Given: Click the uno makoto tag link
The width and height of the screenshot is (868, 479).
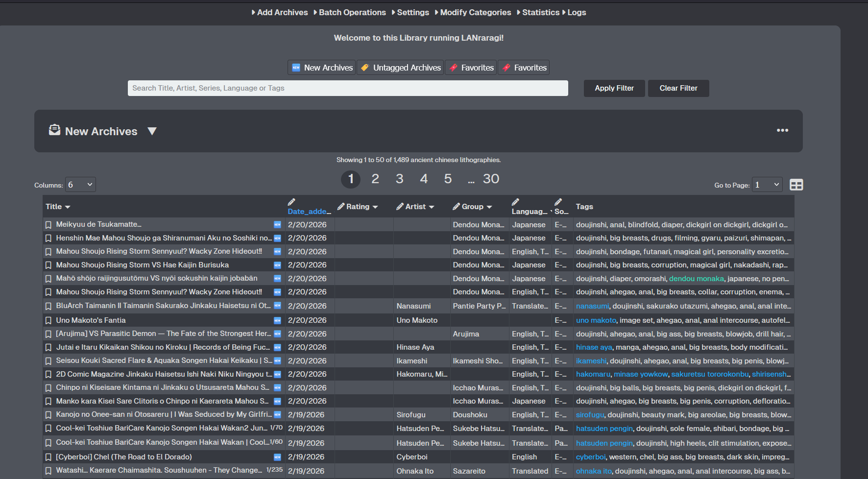Looking at the screenshot, I should [596, 320].
